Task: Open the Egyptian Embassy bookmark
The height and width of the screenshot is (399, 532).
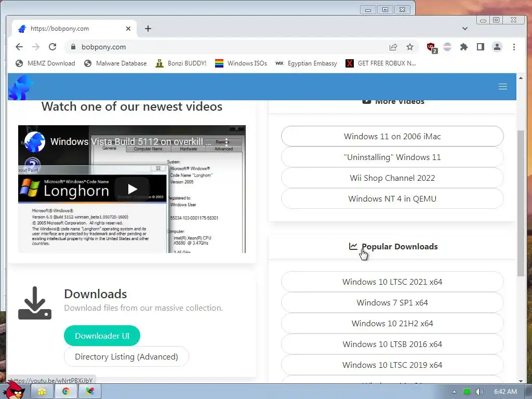Action: coord(306,63)
